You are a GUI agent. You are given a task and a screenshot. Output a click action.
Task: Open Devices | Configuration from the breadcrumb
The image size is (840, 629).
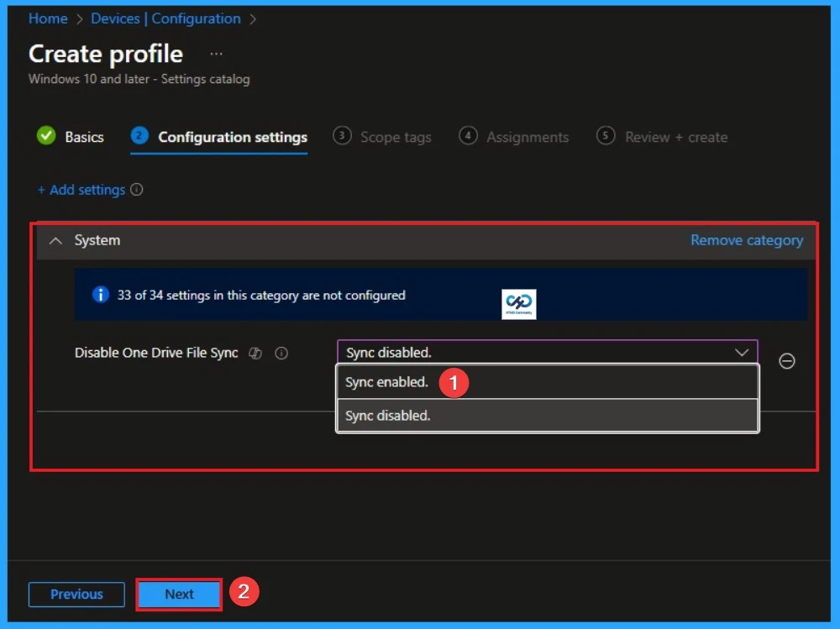pos(165,18)
